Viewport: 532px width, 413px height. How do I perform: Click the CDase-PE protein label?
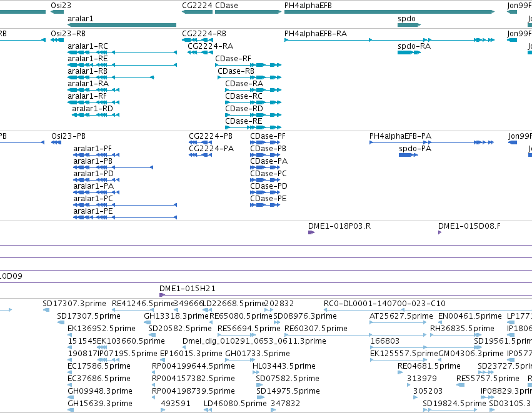click(268, 199)
